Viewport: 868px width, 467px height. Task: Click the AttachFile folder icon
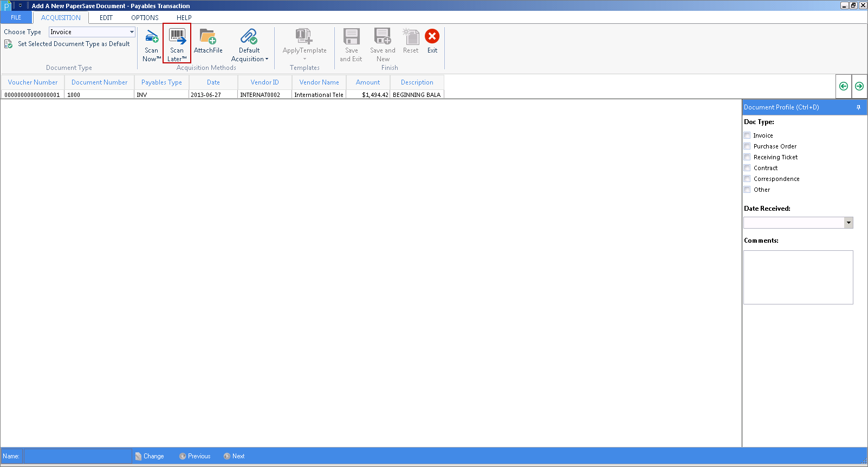(x=208, y=37)
